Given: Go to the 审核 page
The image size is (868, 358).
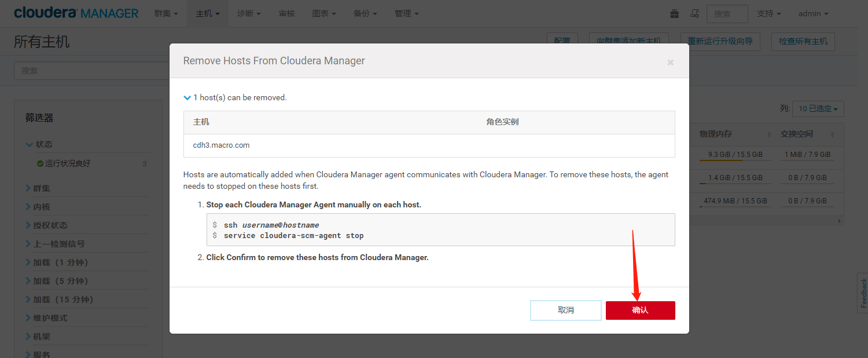Looking at the screenshot, I should [x=286, y=13].
